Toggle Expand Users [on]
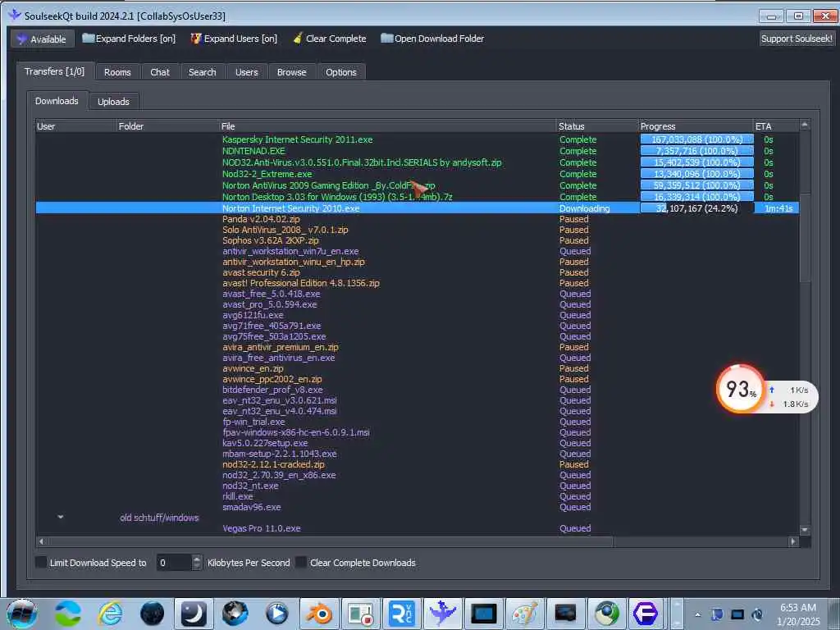This screenshot has height=630, width=840. (234, 39)
